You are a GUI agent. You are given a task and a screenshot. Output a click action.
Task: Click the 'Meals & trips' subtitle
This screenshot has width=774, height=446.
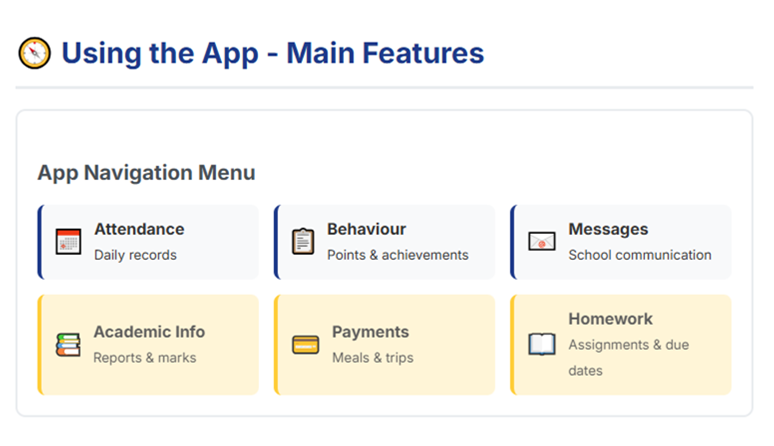(372, 358)
